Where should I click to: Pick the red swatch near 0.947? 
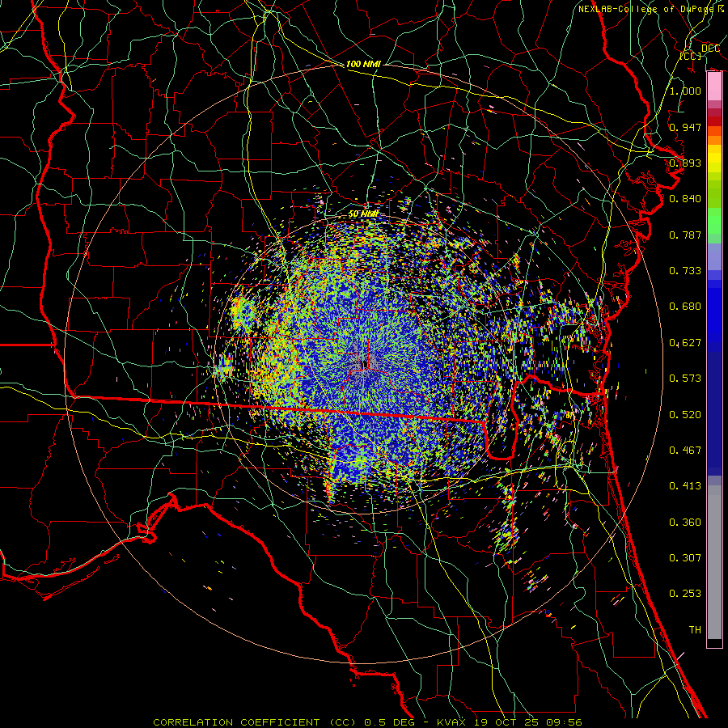coord(714,121)
